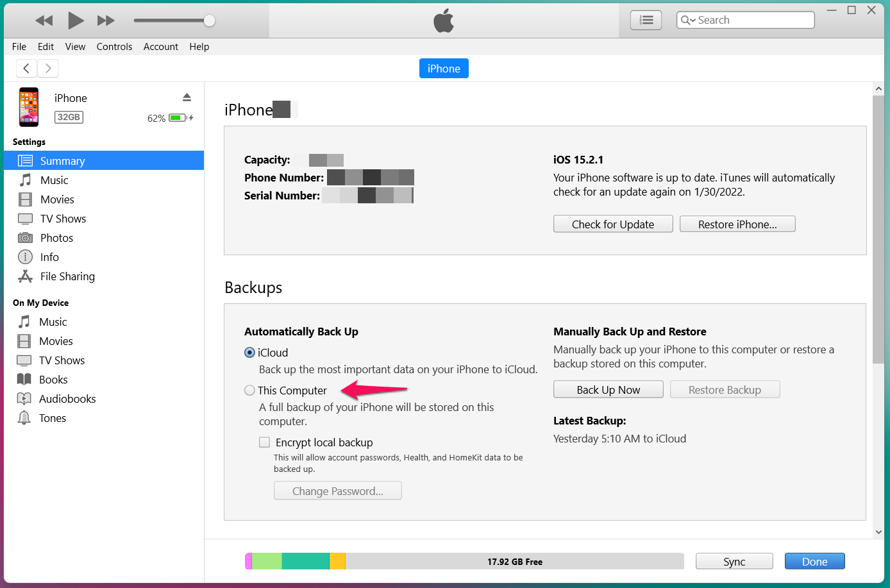Select the This Computer backup option
This screenshot has width=890, height=588.
(x=250, y=391)
